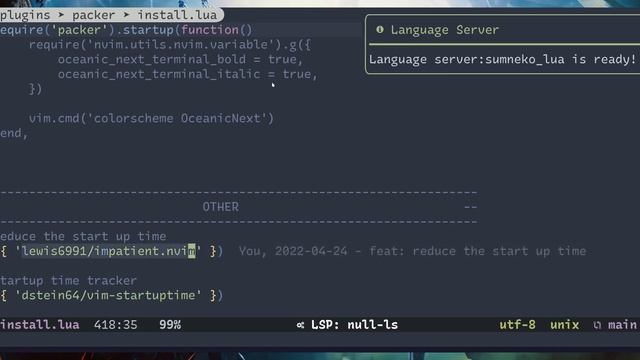The width and height of the screenshot is (640, 360).
Task: Click the 'end,' line
Action: pyautogui.click(x=14, y=133)
